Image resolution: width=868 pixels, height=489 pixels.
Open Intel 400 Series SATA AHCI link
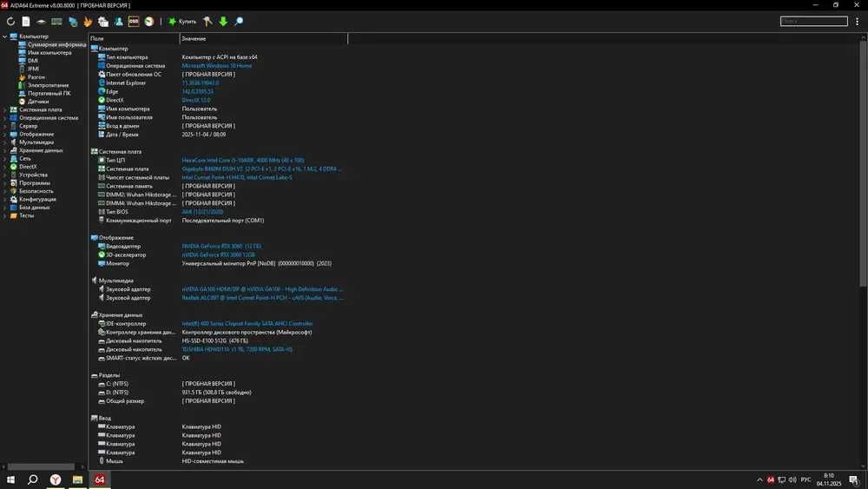click(247, 323)
